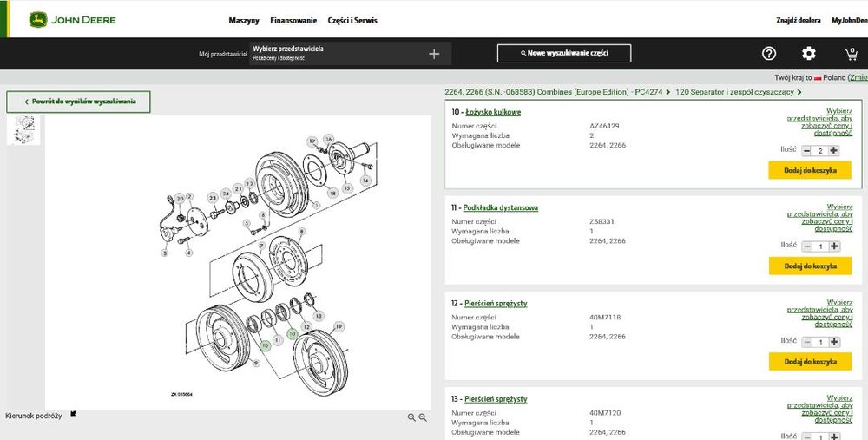Select callout 14 on the parts diagram
This screenshot has width=868, height=440.
pos(365,181)
